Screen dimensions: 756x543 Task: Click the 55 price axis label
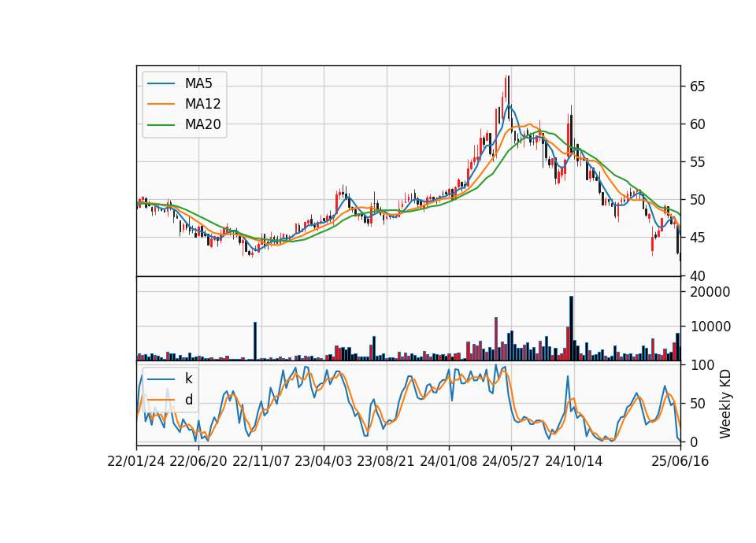click(697, 162)
